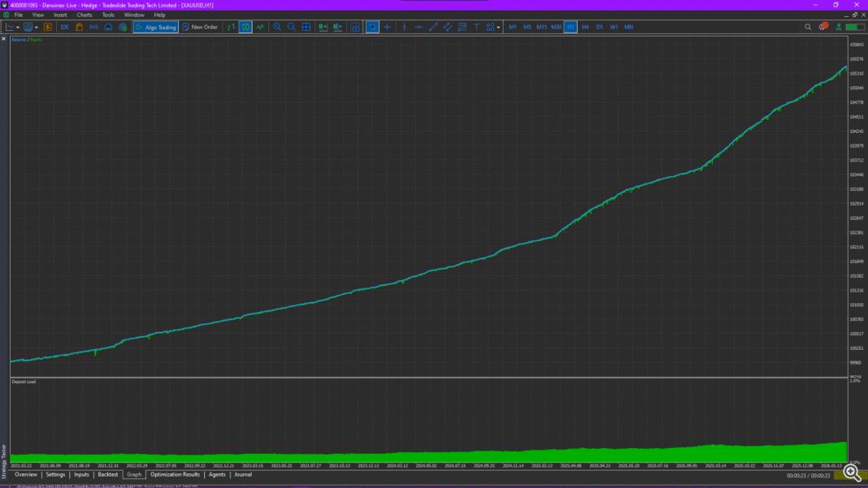The height and width of the screenshot is (488, 868).
Task: Open the Charts menu
Action: 85,15
